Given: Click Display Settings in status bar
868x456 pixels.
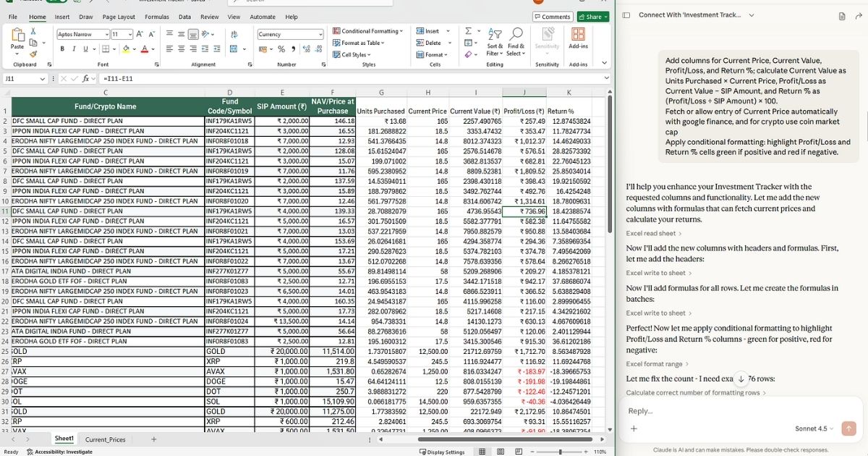Looking at the screenshot, I should [441, 452].
